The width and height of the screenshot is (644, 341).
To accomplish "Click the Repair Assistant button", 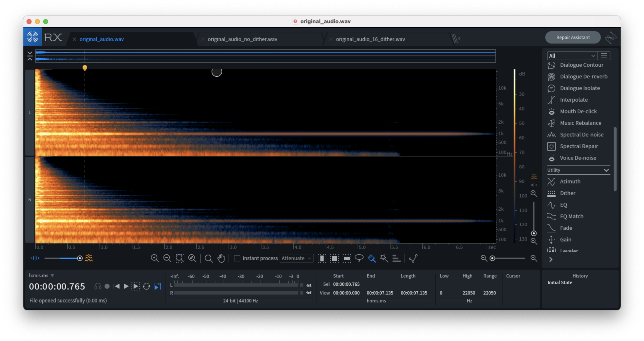I will (573, 38).
